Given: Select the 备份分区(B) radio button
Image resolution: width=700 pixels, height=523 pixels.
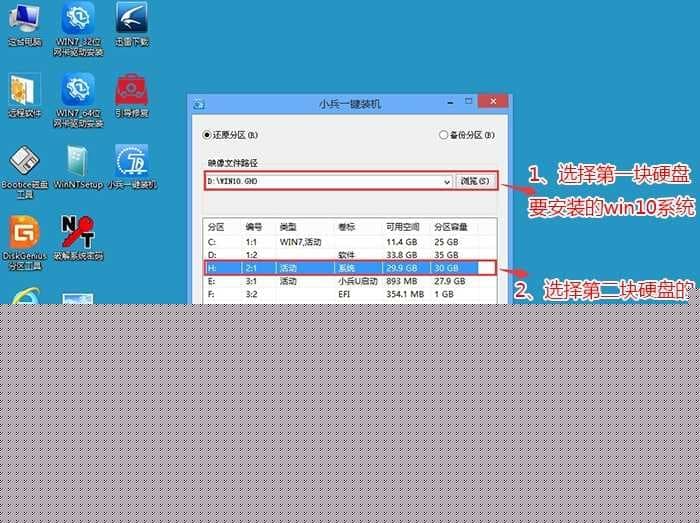Looking at the screenshot, I should 443,135.
